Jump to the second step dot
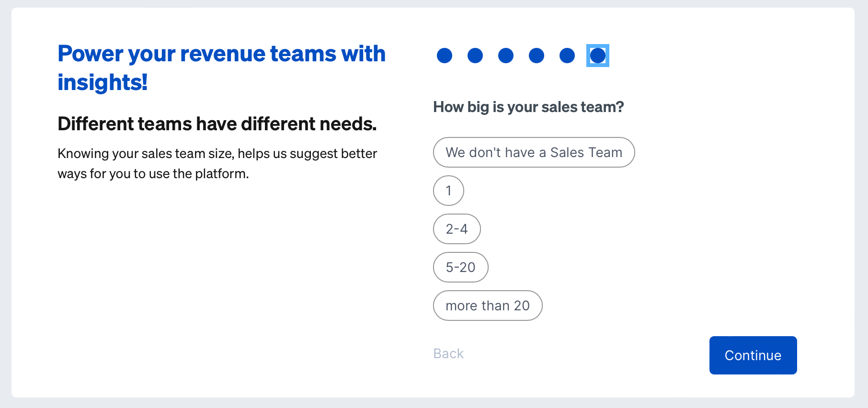This screenshot has width=868, height=408. tap(475, 56)
